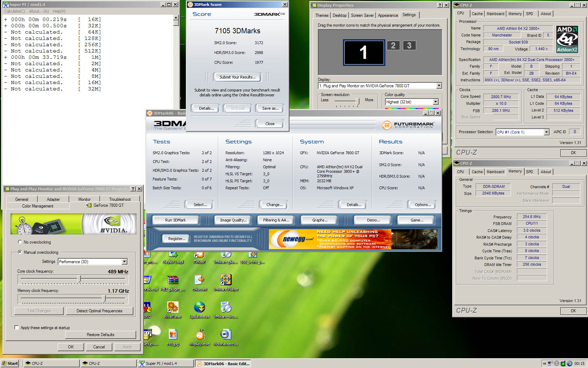Select No overclocking radio button
The width and height of the screenshot is (588, 368).
point(20,242)
